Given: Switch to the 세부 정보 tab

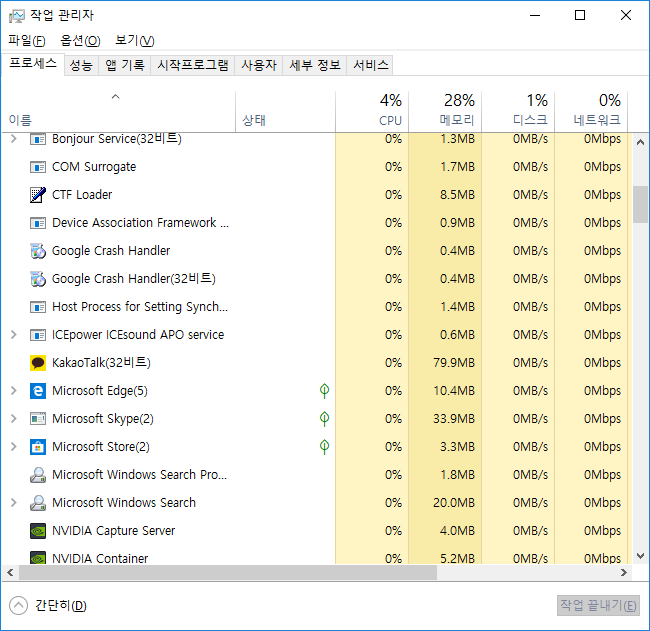Looking at the screenshot, I should click(x=315, y=66).
